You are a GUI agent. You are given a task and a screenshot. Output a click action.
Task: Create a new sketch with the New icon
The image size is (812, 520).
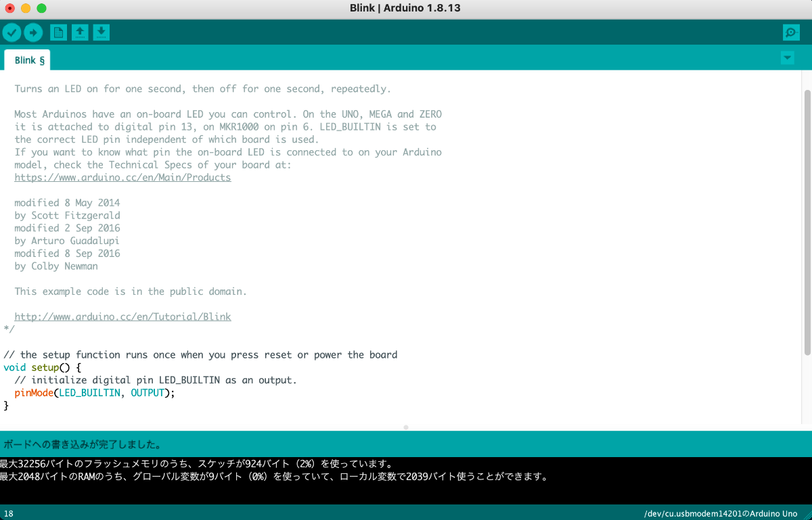tap(59, 32)
